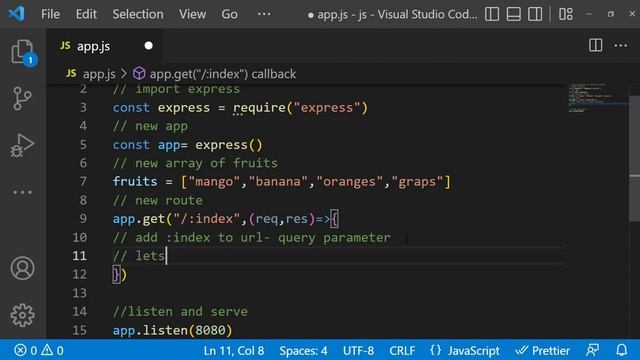Expand hidden menus with title bar ellipsis
This screenshot has height=360, width=640.
tap(264, 14)
